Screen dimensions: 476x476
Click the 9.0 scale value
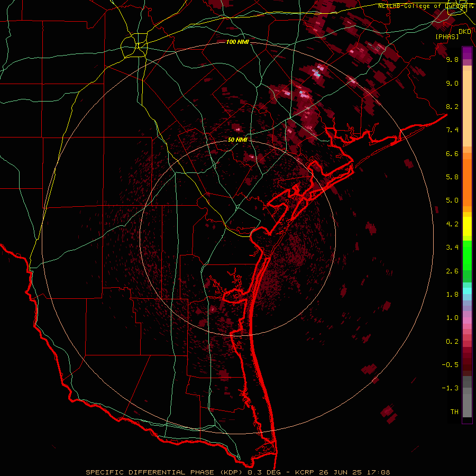[x=452, y=83]
